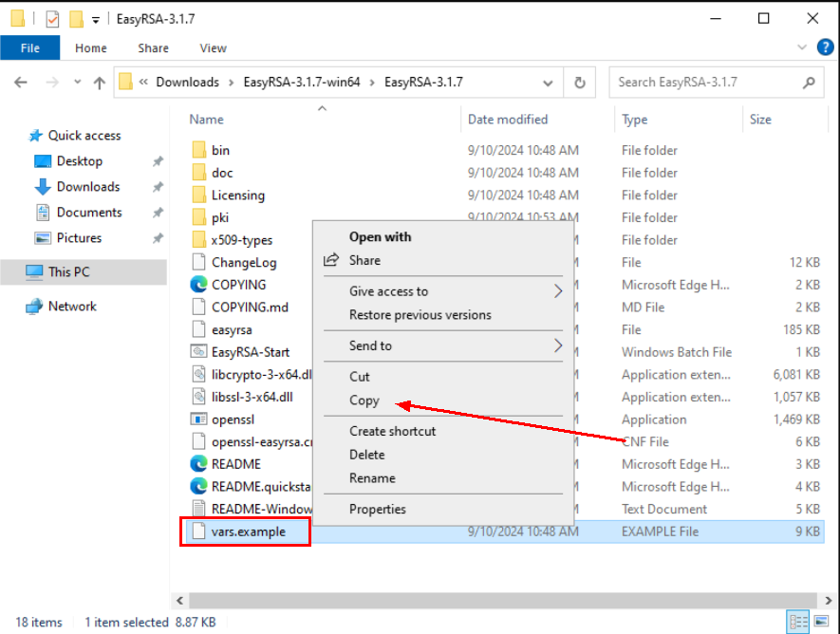
Task: Open the Downloads quick access item
Action: (87, 187)
